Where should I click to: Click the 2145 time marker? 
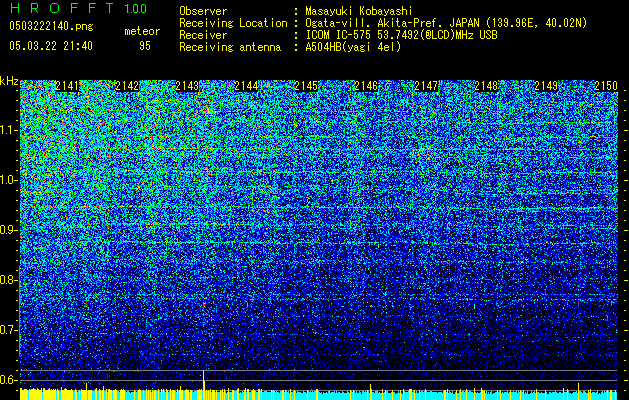tap(306, 87)
